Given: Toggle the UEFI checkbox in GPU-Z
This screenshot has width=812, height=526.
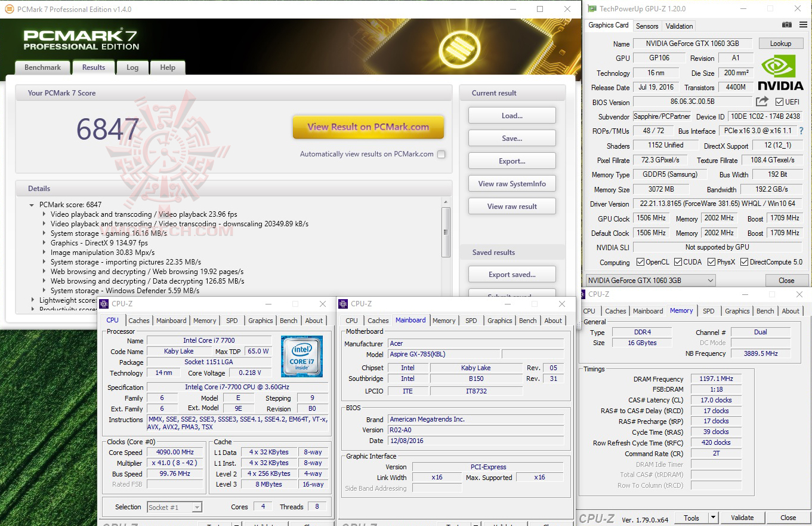Looking at the screenshot, I should point(779,102).
